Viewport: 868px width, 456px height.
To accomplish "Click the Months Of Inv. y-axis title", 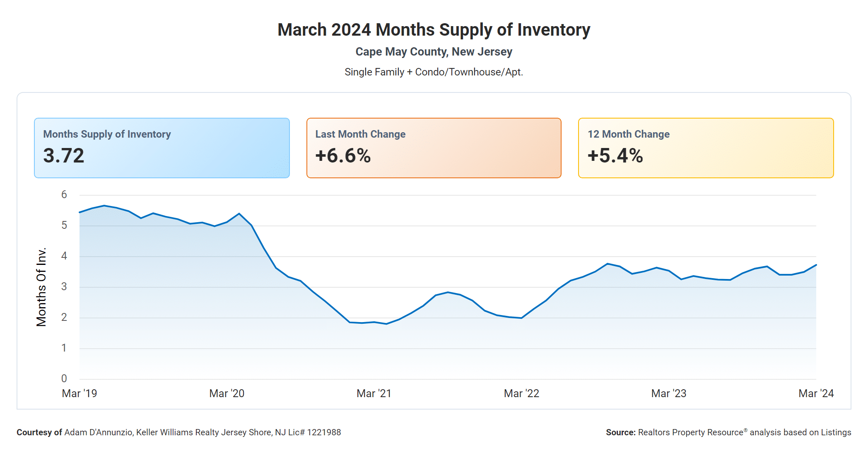I will pos(41,287).
